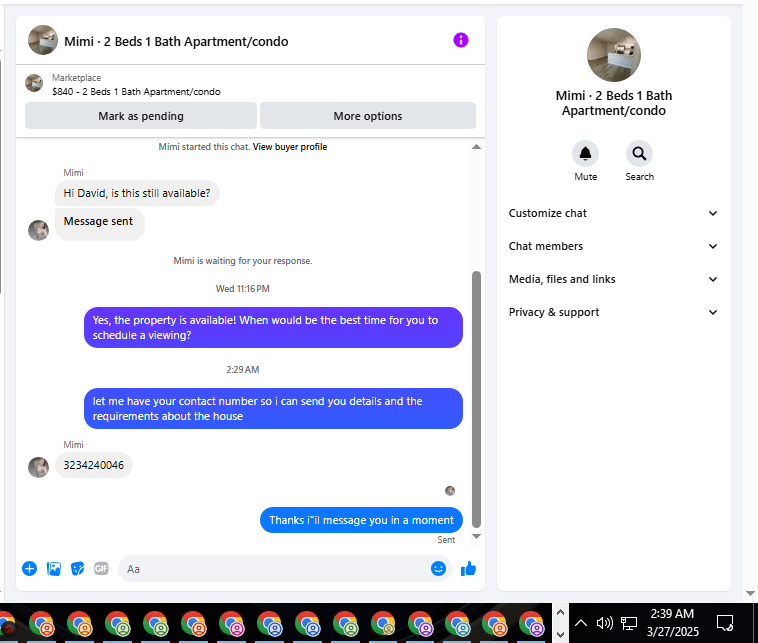
Task: Open the Marketplace listing thumbnail
Action: coord(34,83)
